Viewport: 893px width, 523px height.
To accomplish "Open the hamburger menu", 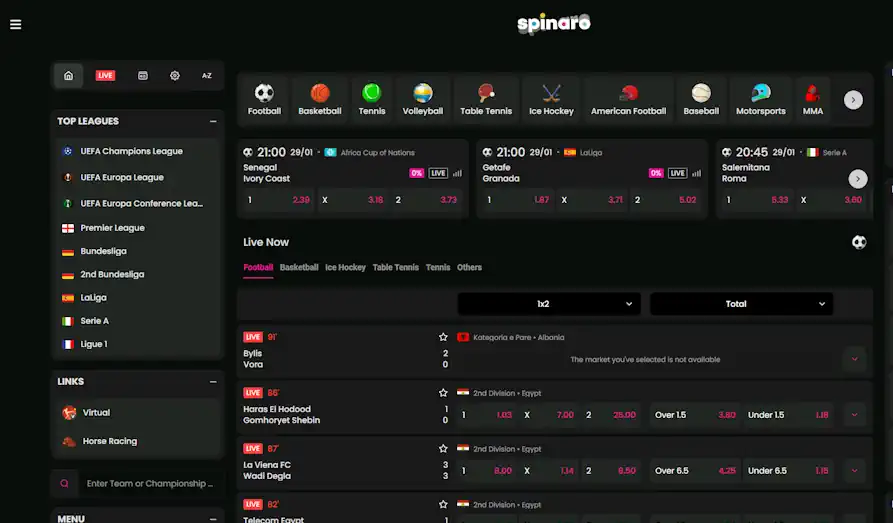I will (x=15, y=24).
